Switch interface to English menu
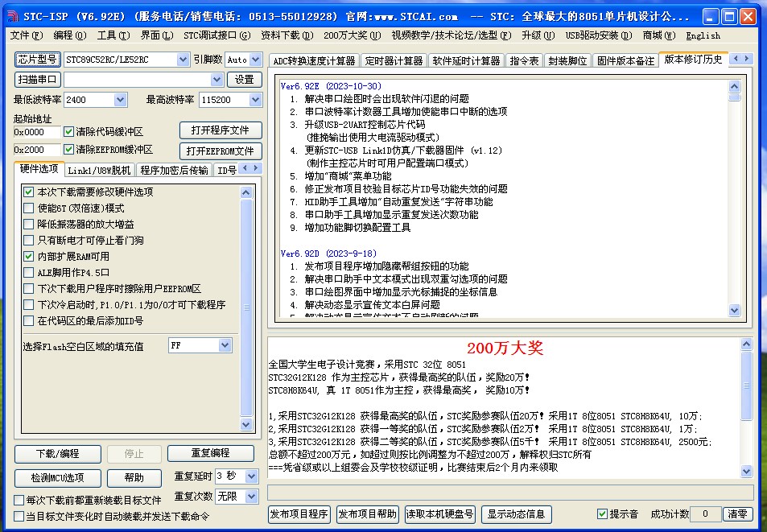 tap(703, 35)
